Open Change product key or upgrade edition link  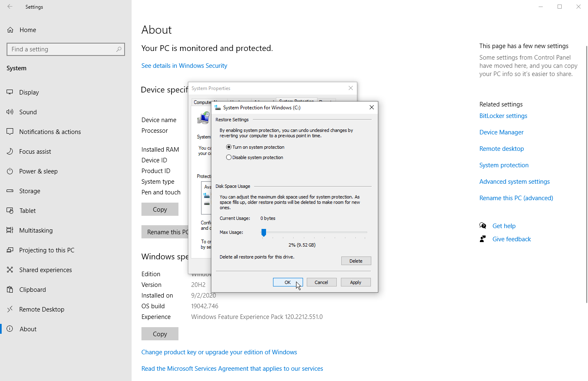pyautogui.click(x=219, y=352)
